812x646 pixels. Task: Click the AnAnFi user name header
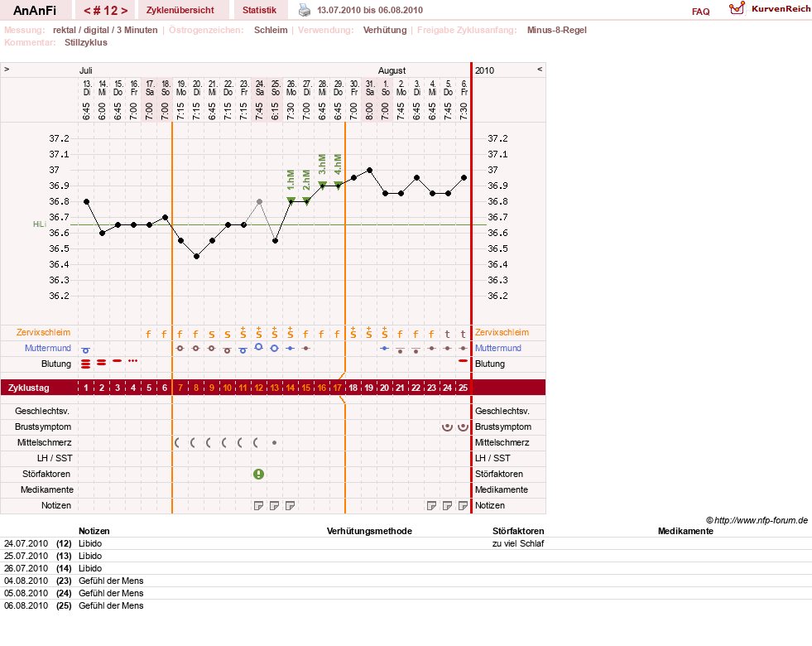tap(35, 11)
